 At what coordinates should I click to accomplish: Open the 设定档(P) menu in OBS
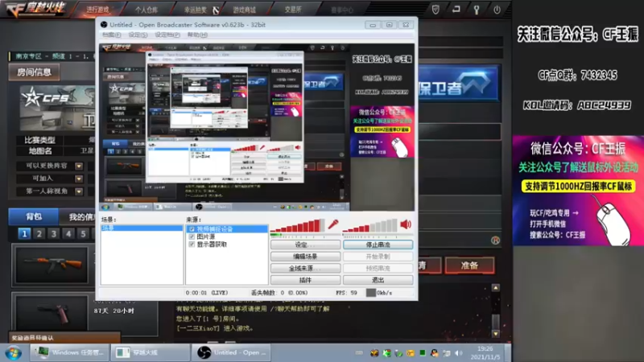click(x=167, y=35)
